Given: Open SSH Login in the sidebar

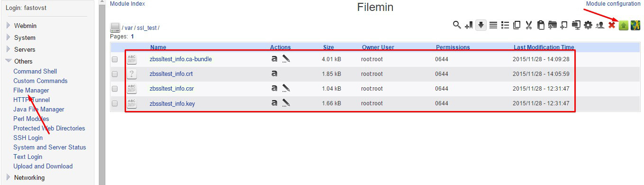Looking at the screenshot, I should 28,138.
